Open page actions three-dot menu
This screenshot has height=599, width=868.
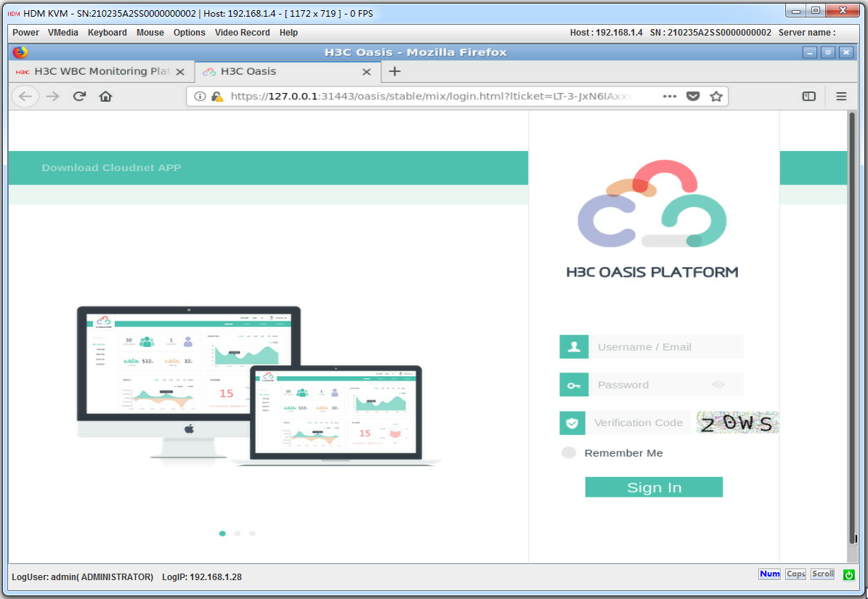(x=670, y=97)
